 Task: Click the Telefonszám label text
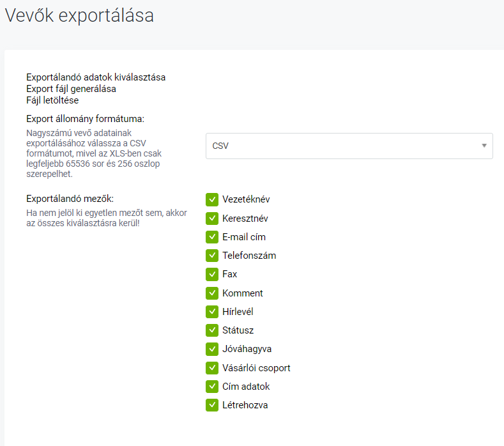(x=249, y=256)
